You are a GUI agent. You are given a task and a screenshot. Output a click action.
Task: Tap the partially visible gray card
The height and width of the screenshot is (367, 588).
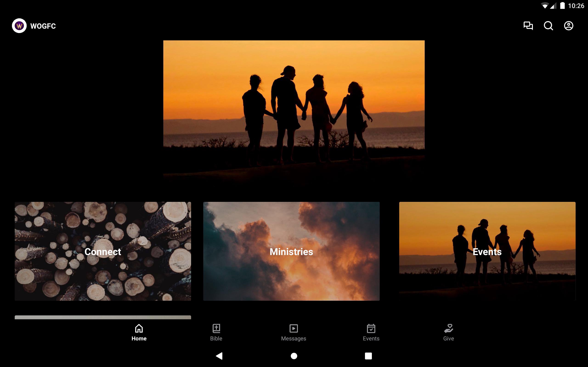pos(103,317)
